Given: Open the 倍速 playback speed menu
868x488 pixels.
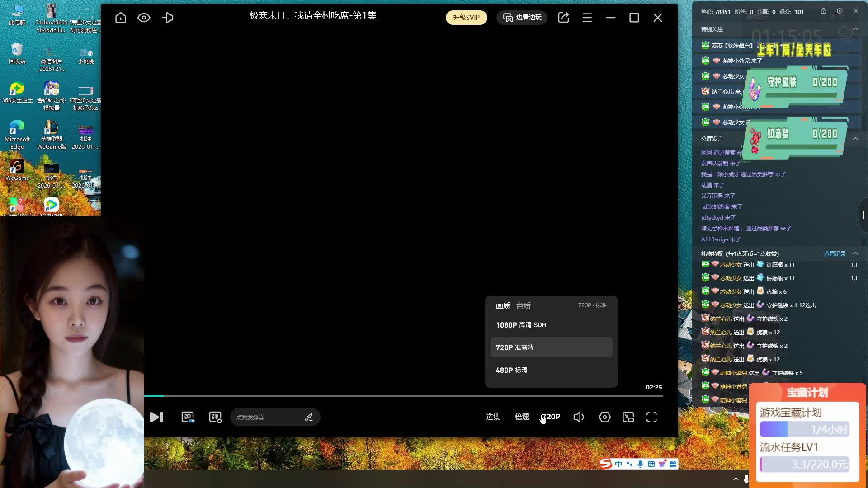Looking at the screenshot, I should [522, 417].
